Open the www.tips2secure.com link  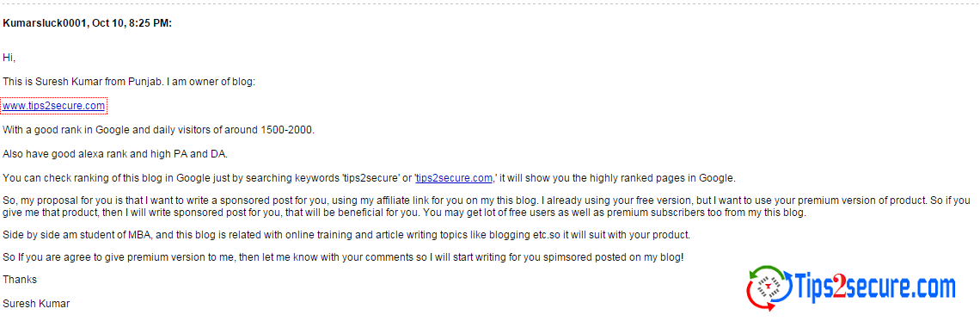tap(53, 107)
